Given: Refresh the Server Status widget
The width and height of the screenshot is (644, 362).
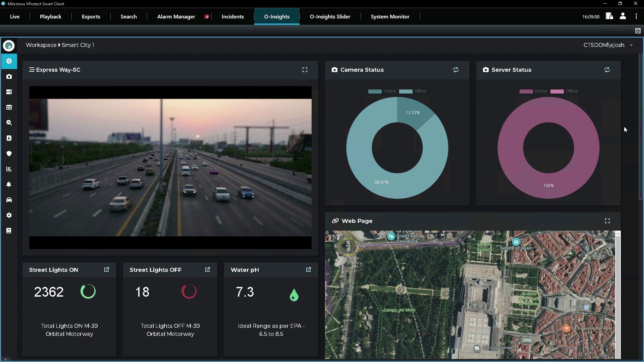Looking at the screenshot, I should [607, 70].
